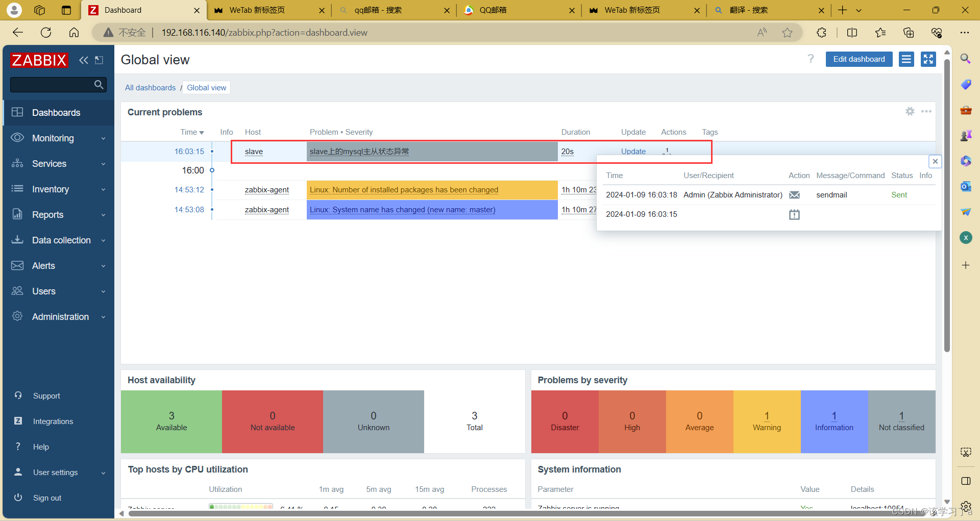Click the blue Information severity tile
Screen dimensions: 980x521
click(834, 421)
